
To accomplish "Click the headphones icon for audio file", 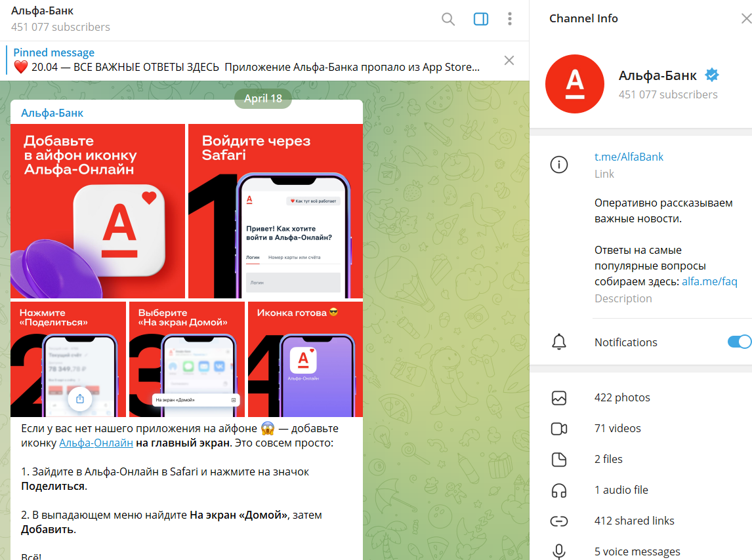I will (x=559, y=490).
